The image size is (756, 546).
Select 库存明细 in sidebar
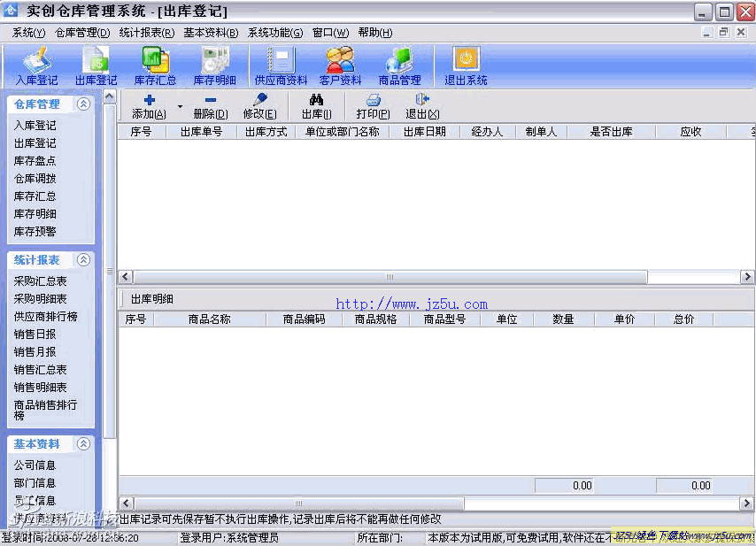coord(35,214)
